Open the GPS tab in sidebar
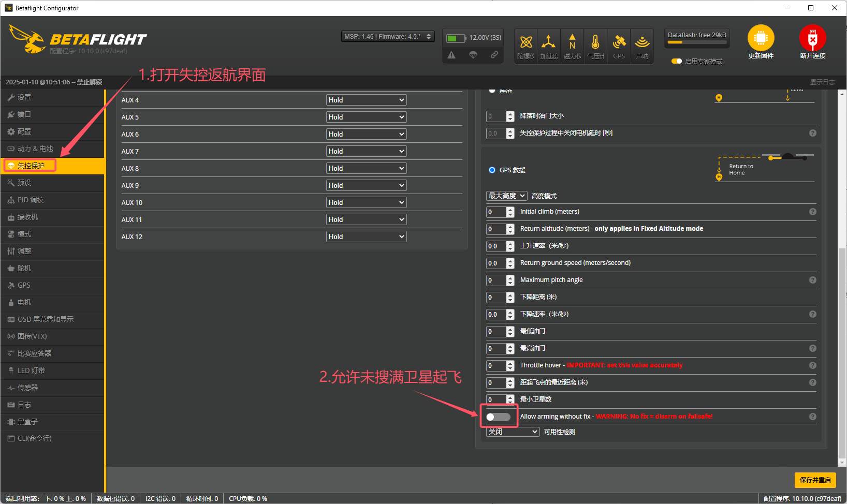The height and width of the screenshot is (504, 847). coord(52,285)
